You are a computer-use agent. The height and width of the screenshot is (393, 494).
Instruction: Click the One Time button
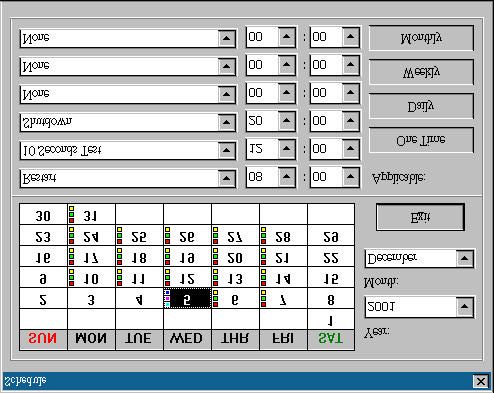(x=421, y=140)
